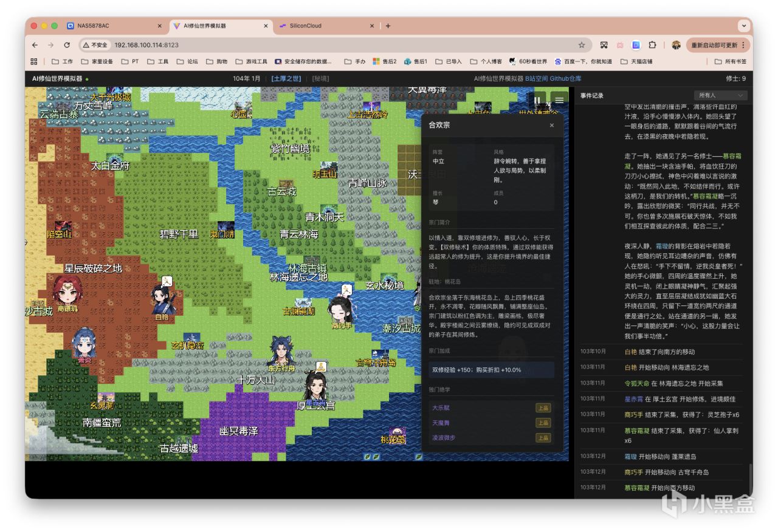778x532 pixels.
Task: Open the 游戏工具 bookmarks folder
Action: pos(250,61)
